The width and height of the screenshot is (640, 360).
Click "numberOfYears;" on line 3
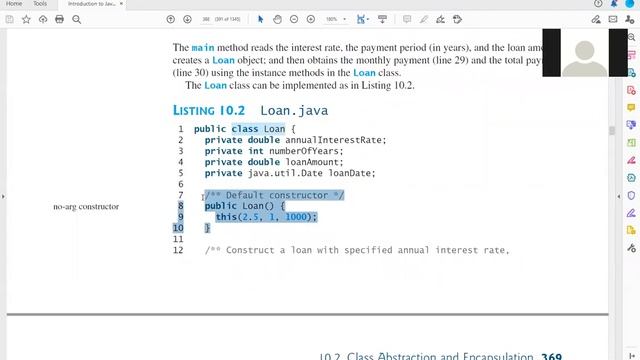[x=306, y=151]
